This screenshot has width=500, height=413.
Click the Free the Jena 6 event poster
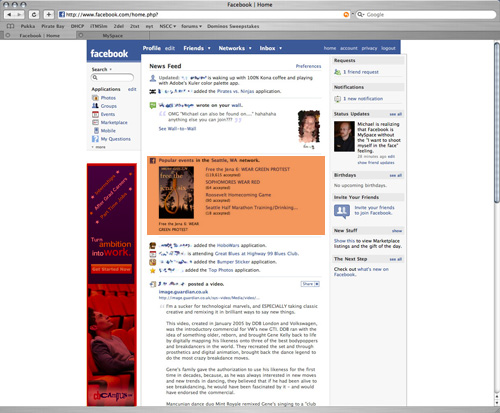tap(176, 192)
